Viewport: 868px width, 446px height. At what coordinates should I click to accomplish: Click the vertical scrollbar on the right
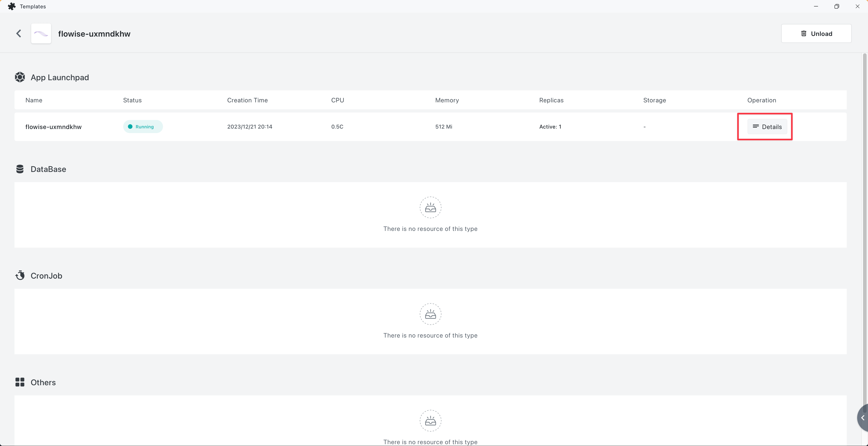[x=864, y=229]
